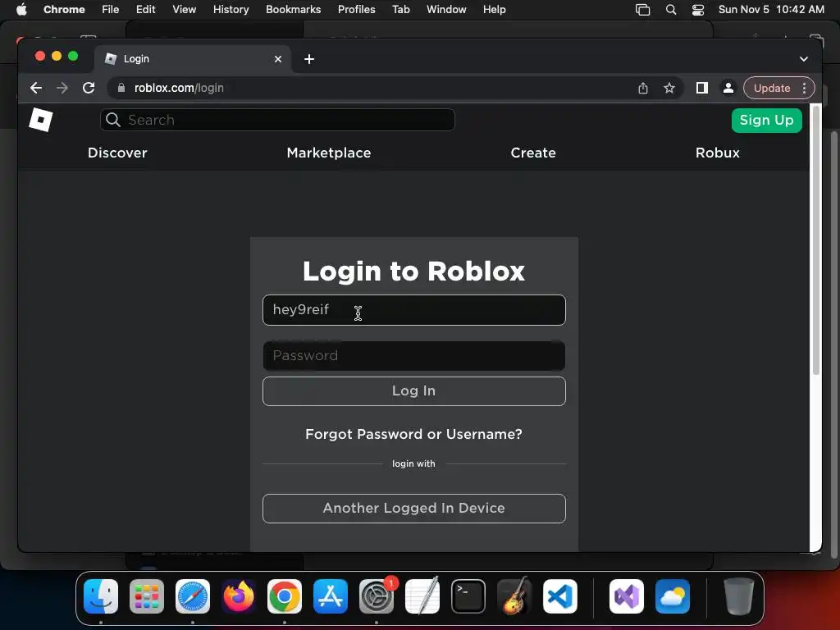Click the Update button in Chrome toolbar
The height and width of the screenshot is (630, 840).
[771, 88]
